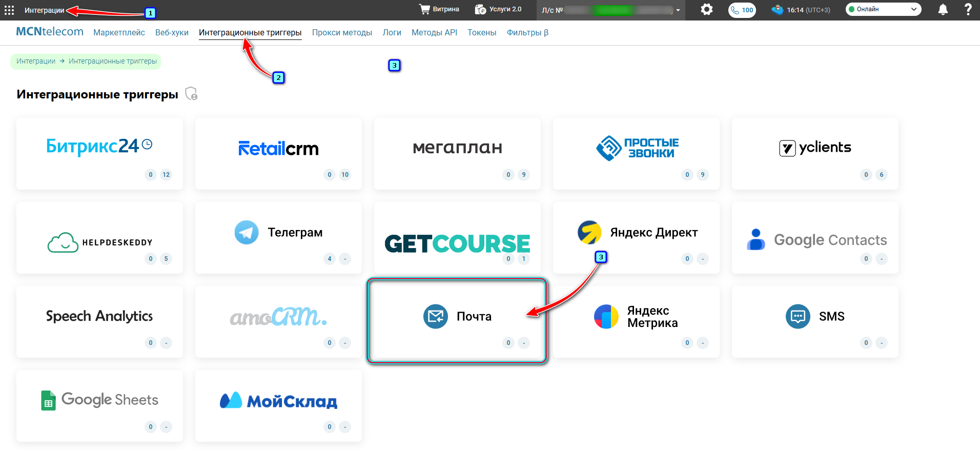
Task: Open Фильтры β tab
Action: 527,32
